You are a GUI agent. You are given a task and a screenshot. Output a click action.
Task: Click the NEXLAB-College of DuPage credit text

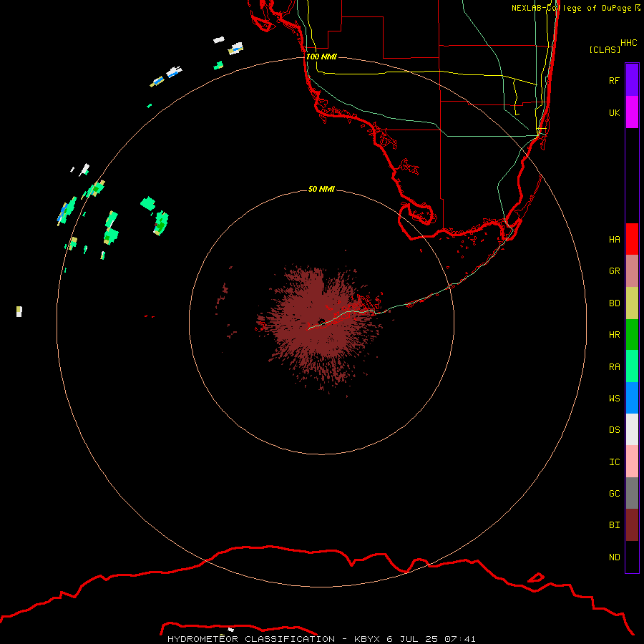point(571,8)
